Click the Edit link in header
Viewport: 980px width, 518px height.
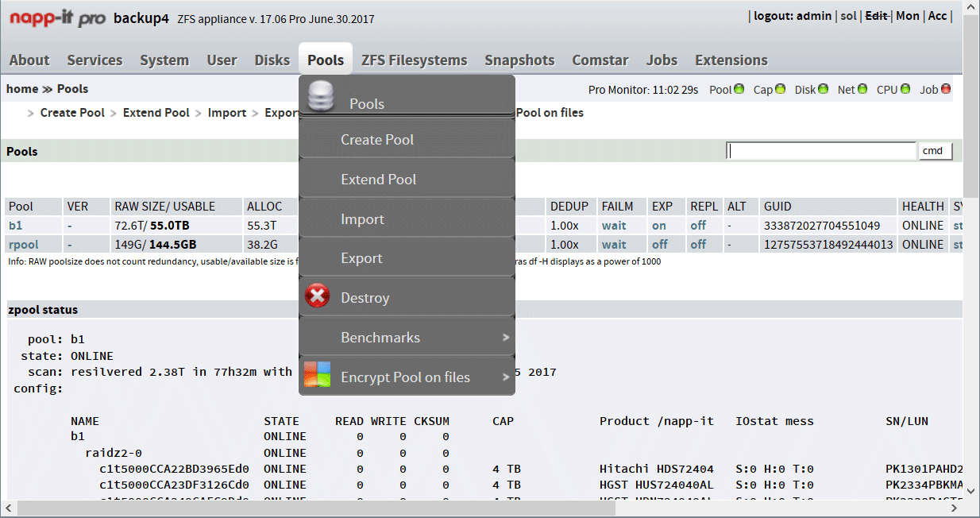(x=877, y=16)
